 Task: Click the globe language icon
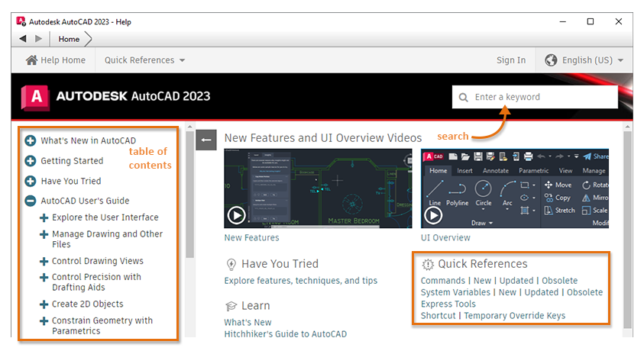tap(551, 60)
